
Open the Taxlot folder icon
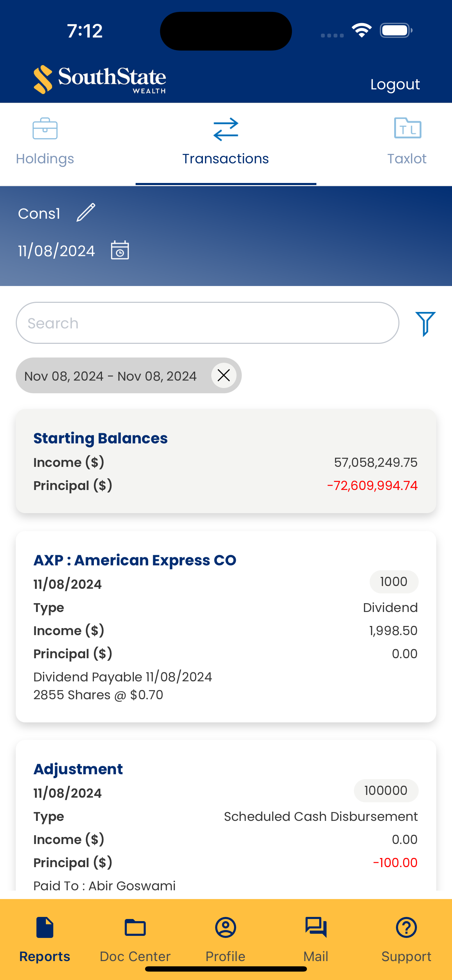(408, 128)
